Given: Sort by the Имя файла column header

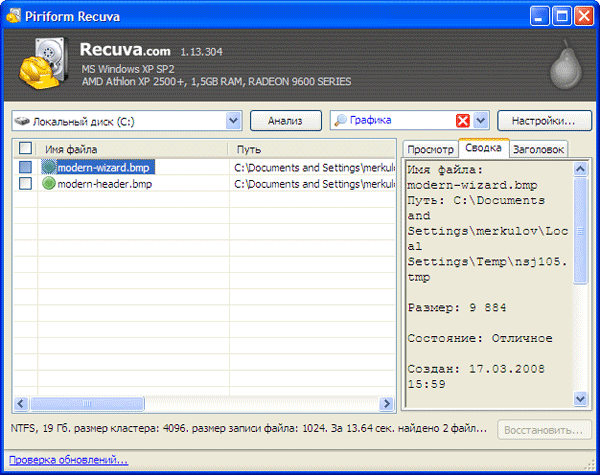Looking at the screenshot, I should pyautogui.click(x=132, y=149).
